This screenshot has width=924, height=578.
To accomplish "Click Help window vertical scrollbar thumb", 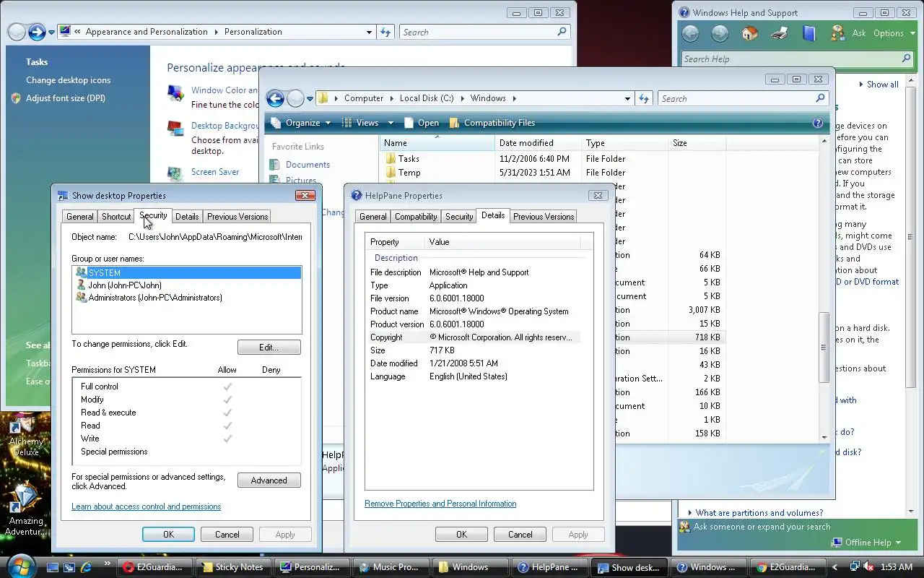I will click(x=910, y=236).
